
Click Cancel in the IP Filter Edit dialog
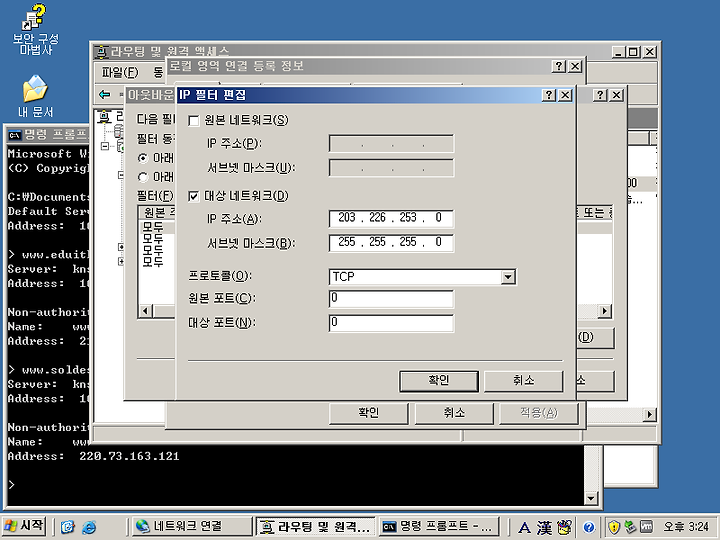coord(523,381)
